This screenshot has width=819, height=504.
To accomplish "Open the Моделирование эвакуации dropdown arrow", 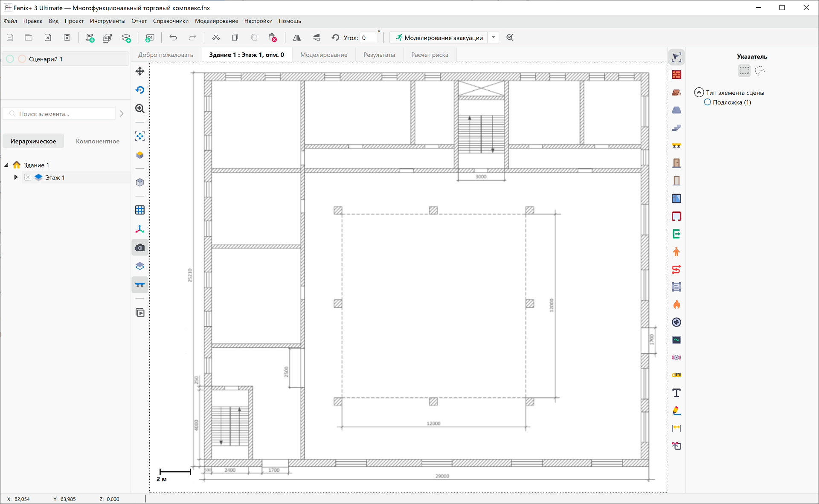I will (x=494, y=38).
